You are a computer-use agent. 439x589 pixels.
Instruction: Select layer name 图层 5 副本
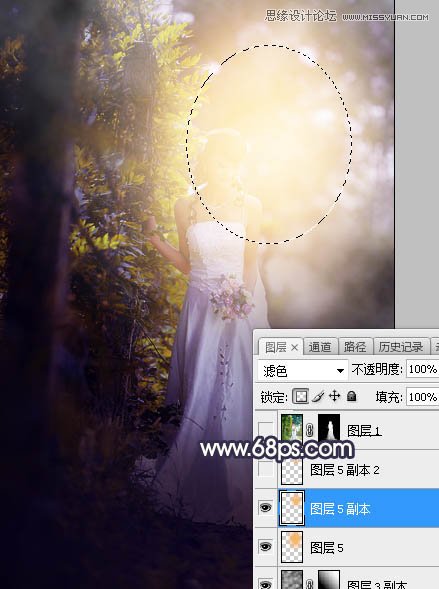pos(340,509)
